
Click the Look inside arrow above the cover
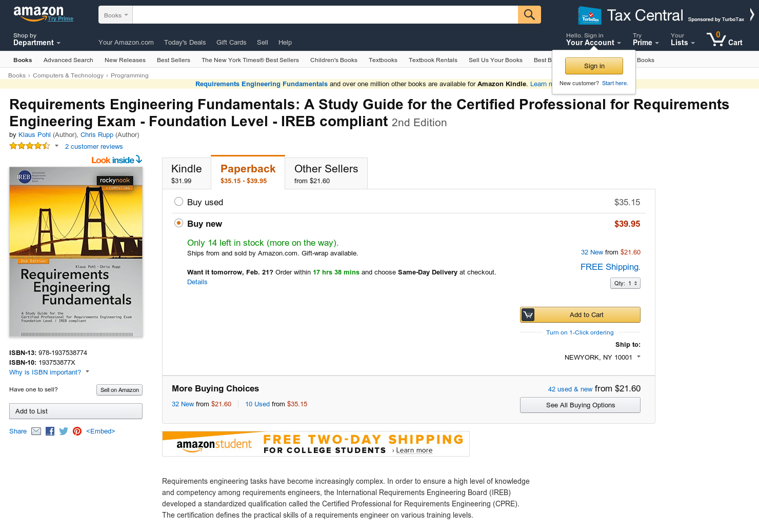137,160
